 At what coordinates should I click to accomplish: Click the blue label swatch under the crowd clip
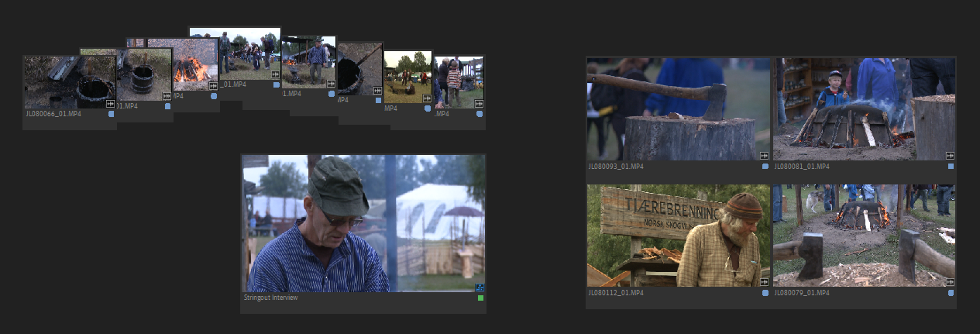276,85
